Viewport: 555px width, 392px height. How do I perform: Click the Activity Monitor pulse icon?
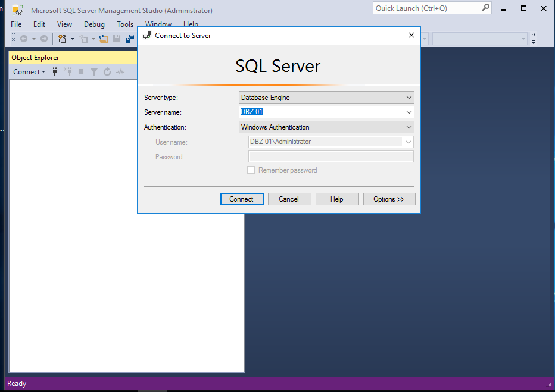pyautogui.click(x=120, y=72)
